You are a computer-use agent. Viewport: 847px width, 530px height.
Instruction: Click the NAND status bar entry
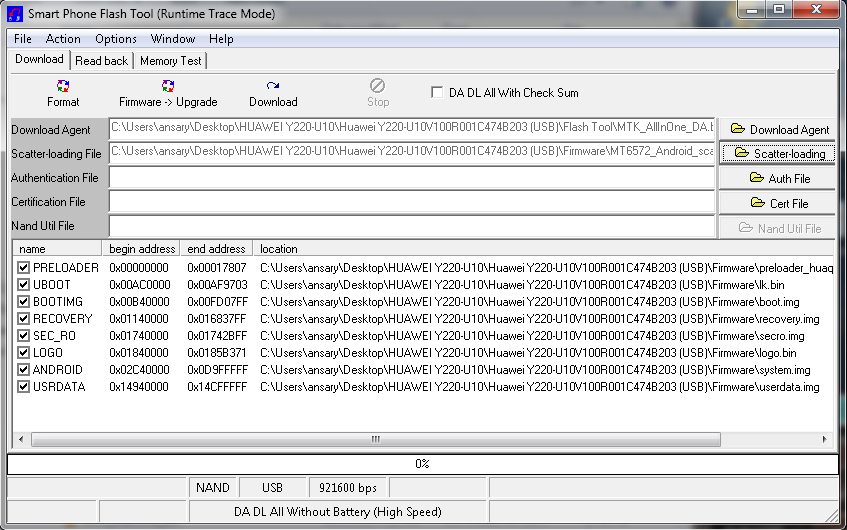[213, 487]
